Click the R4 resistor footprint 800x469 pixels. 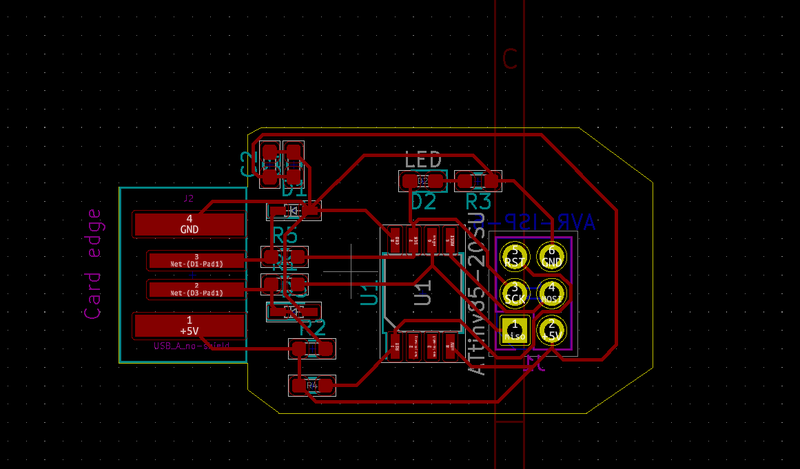[311, 384]
